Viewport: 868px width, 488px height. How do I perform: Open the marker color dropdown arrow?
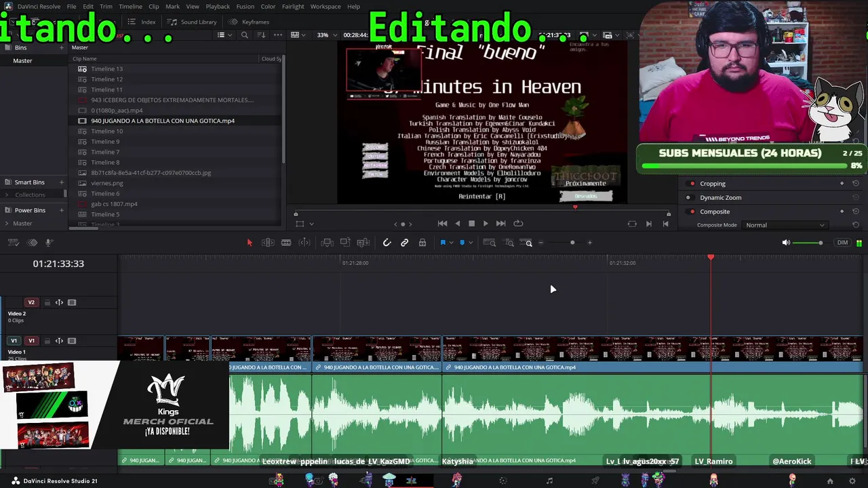tap(471, 243)
